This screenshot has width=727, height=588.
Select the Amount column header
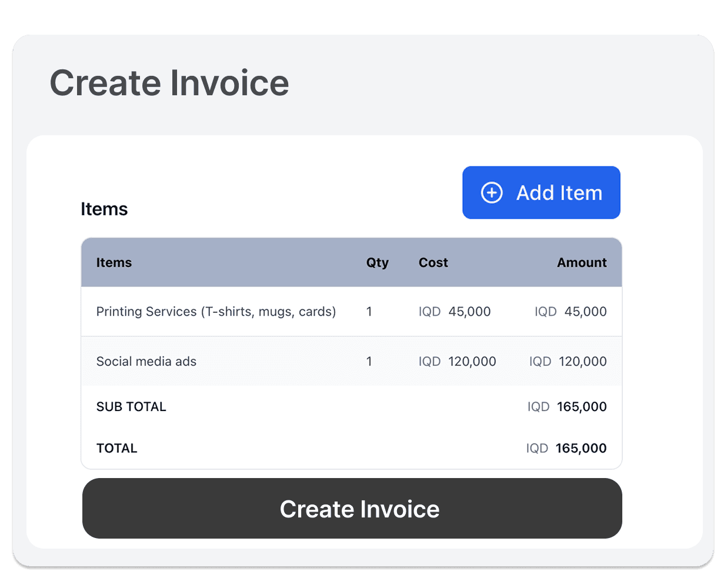pyautogui.click(x=581, y=263)
